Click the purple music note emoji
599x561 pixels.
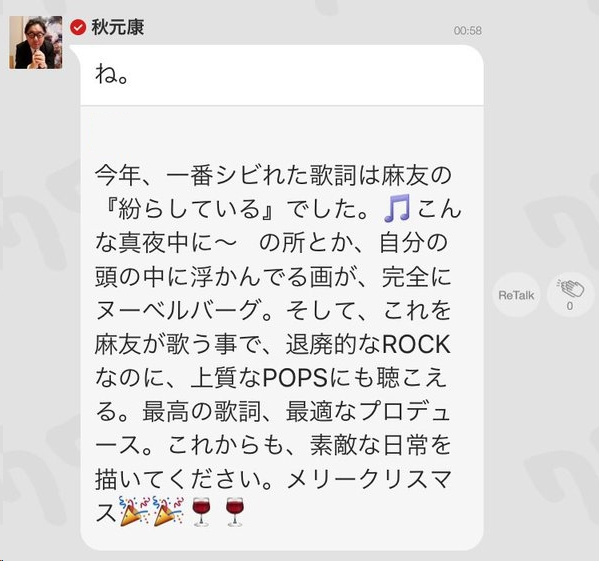point(397,208)
